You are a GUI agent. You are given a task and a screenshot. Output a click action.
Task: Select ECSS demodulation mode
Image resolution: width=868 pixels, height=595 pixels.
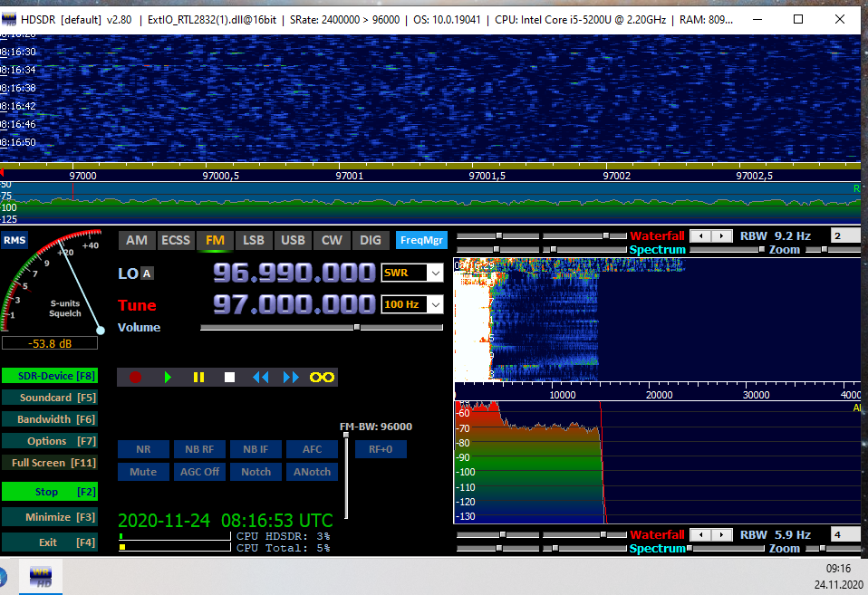coord(176,240)
